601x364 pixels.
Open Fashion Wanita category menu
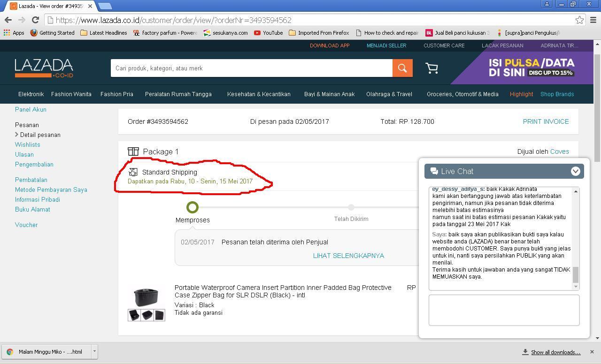(x=71, y=94)
